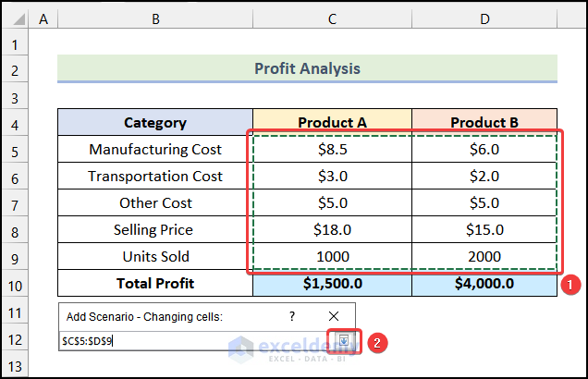Click the Profit Analysis title cell
This screenshot has width=588, height=379.
pyautogui.click(x=307, y=68)
